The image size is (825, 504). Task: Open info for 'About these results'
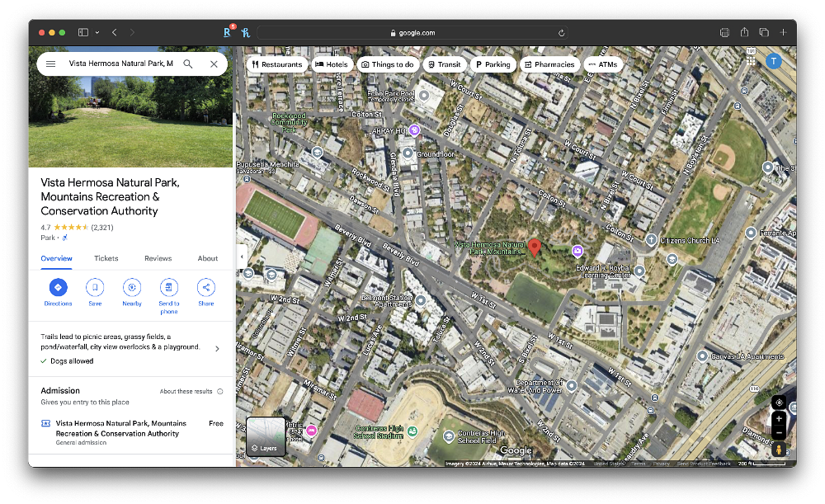coord(220,392)
